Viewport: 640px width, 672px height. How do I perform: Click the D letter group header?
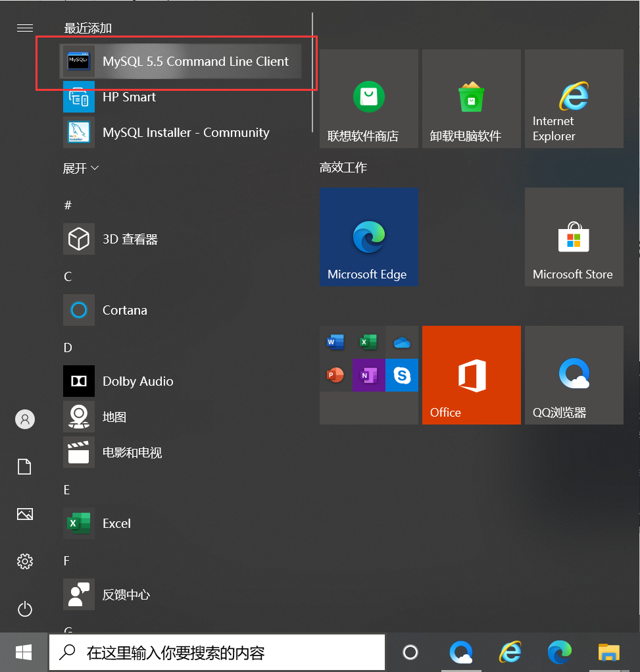68,348
